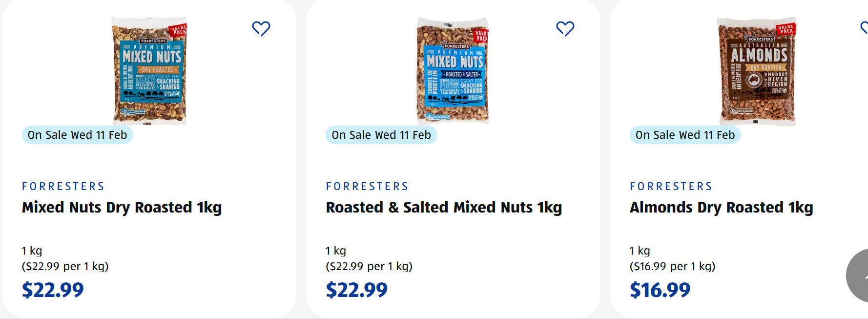Image resolution: width=868 pixels, height=319 pixels.
Task: Select the Roasted & Salted Mixed Nuts 1kg title
Action: pos(444,208)
